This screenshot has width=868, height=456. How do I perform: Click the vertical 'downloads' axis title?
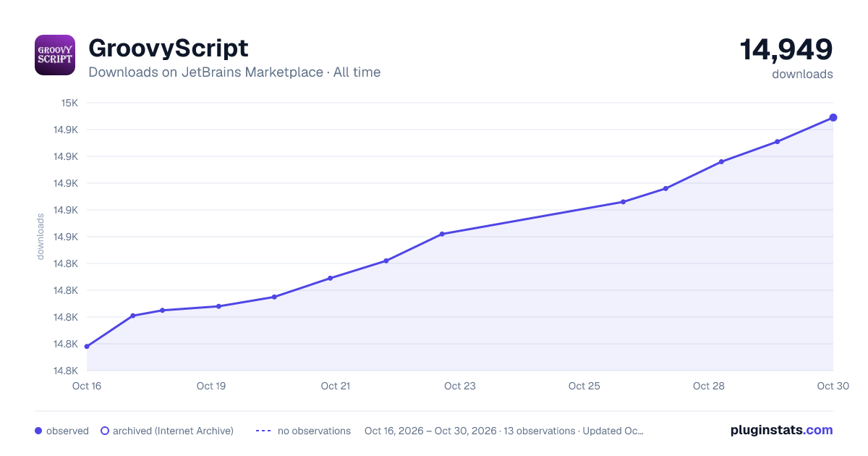point(41,236)
